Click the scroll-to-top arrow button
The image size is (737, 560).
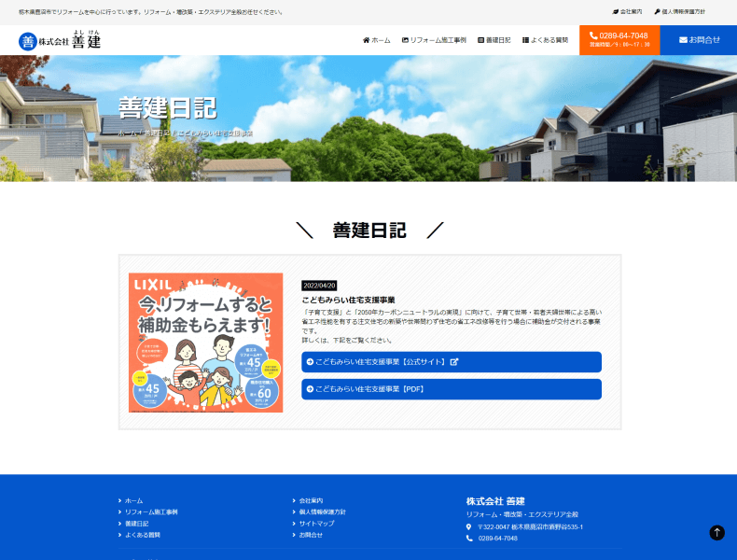click(x=716, y=533)
